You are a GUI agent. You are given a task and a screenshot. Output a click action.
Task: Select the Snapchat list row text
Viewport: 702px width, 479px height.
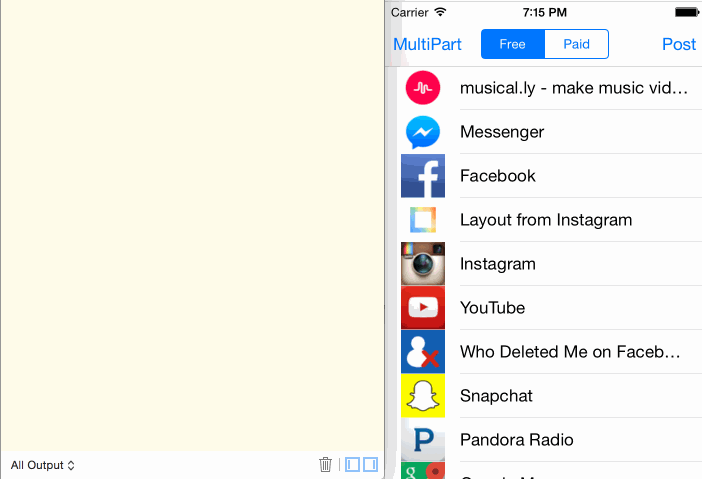pyautogui.click(x=496, y=396)
